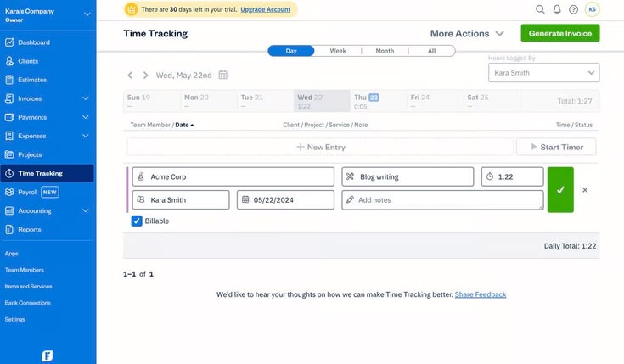
Task: Expand the Accounting submenu chevron
Action: [x=86, y=210]
